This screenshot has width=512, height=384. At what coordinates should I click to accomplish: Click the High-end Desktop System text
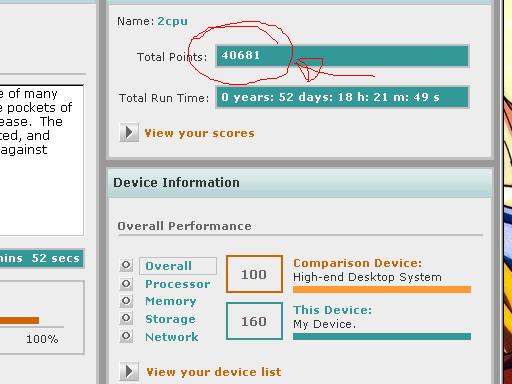click(367, 277)
